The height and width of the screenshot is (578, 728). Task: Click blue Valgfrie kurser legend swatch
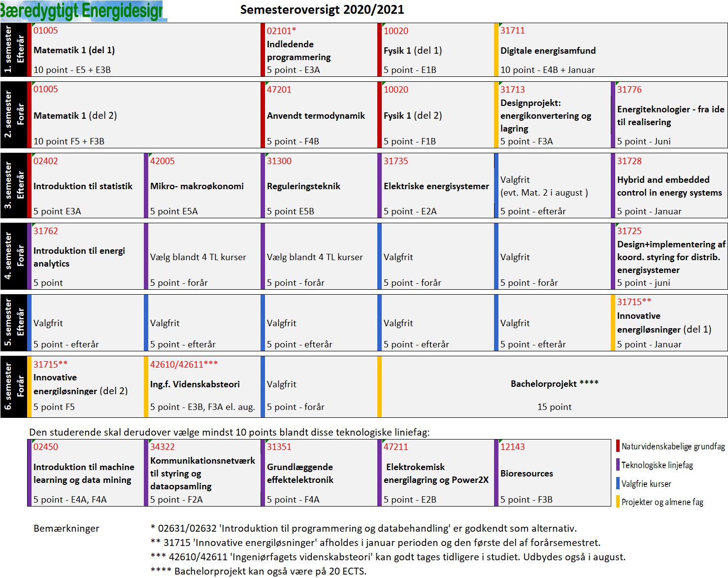pos(618,483)
